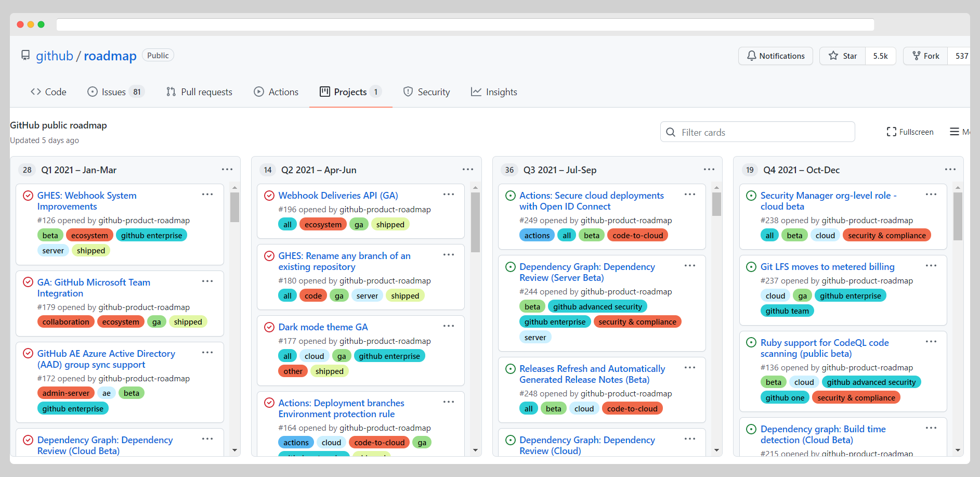The height and width of the screenshot is (477, 980).
Task: Click closed-issue icon on GHES: Webhook System card
Action: (28, 196)
